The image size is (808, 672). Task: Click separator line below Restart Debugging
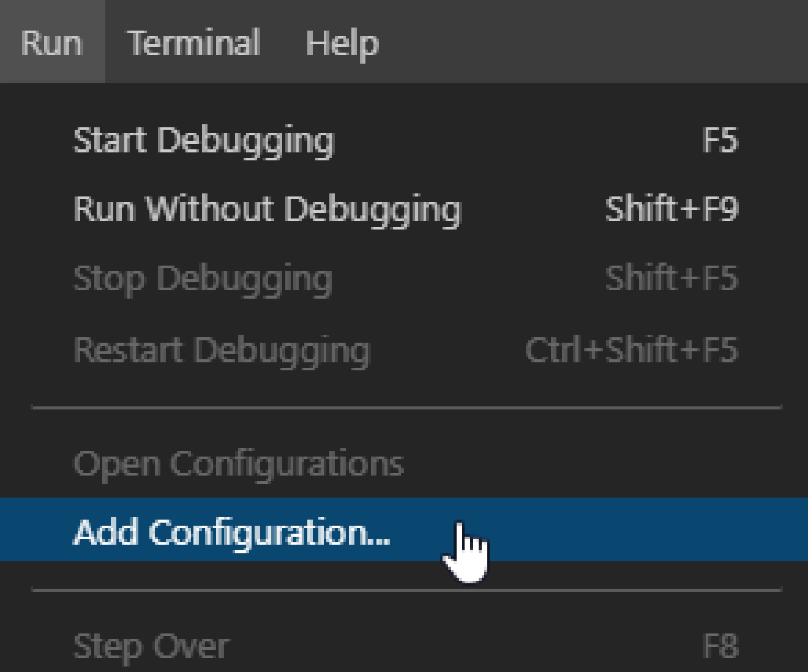(x=406, y=407)
